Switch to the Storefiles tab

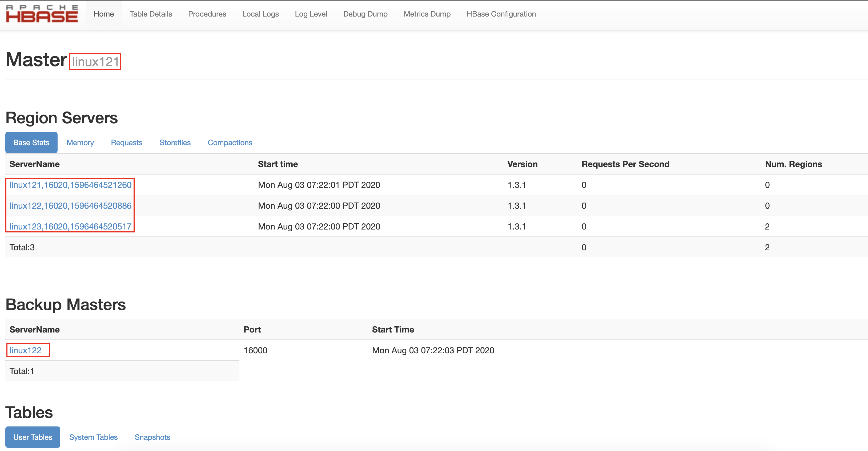click(175, 142)
